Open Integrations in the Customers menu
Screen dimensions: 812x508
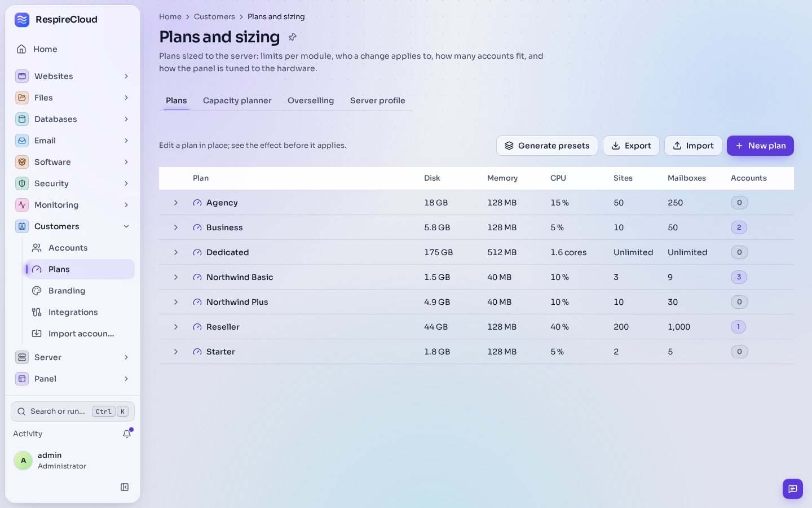[80, 312]
